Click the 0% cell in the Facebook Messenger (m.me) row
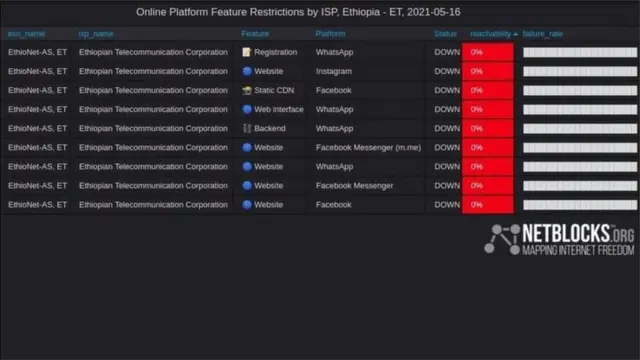Image resolution: width=640 pixels, height=360 pixels. (488, 148)
